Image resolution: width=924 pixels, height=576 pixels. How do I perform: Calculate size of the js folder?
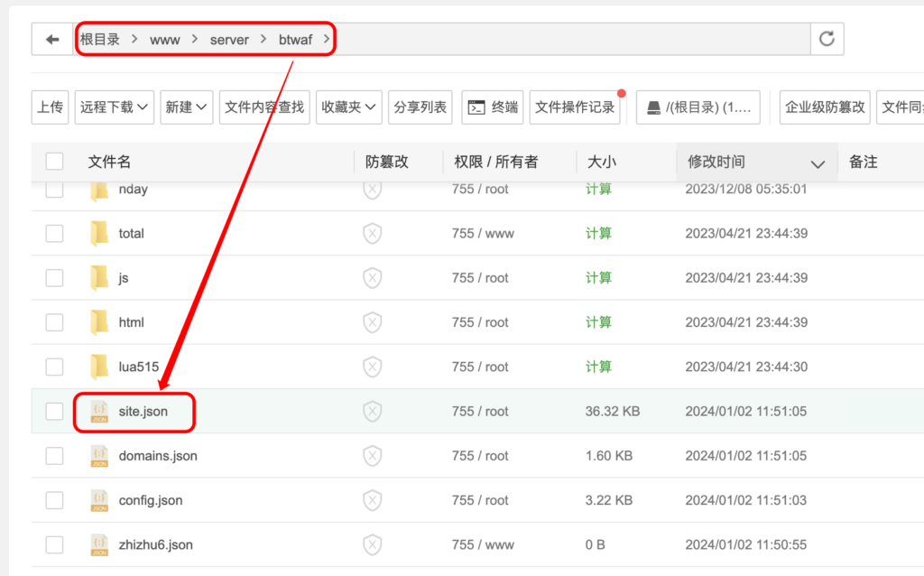598,278
